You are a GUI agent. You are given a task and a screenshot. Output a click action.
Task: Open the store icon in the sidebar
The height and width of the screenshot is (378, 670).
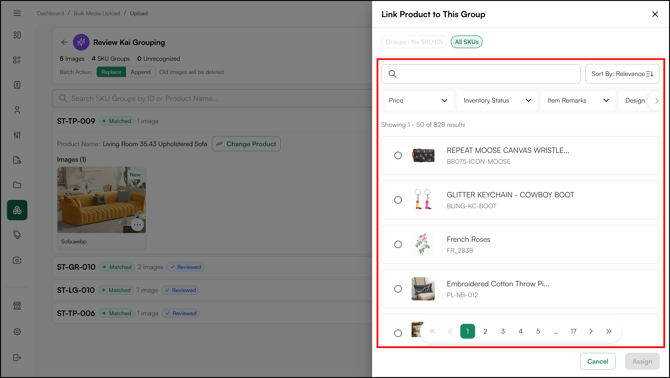pyautogui.click(x=17, y=306)
